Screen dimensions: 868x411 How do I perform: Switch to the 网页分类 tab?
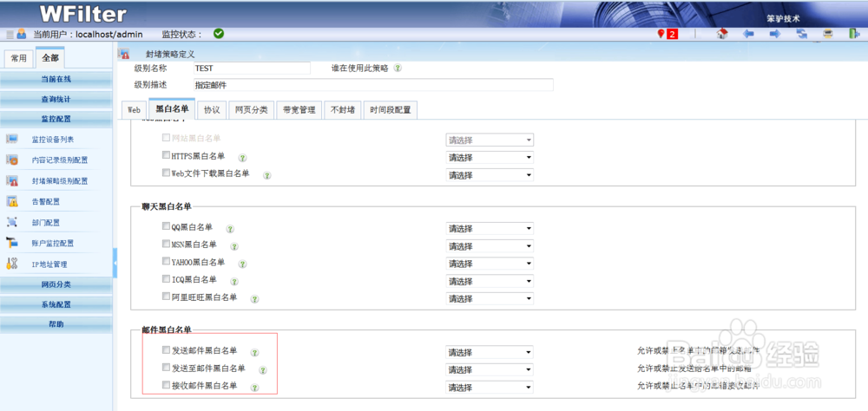pyautogui.click(x=252, y=110)
